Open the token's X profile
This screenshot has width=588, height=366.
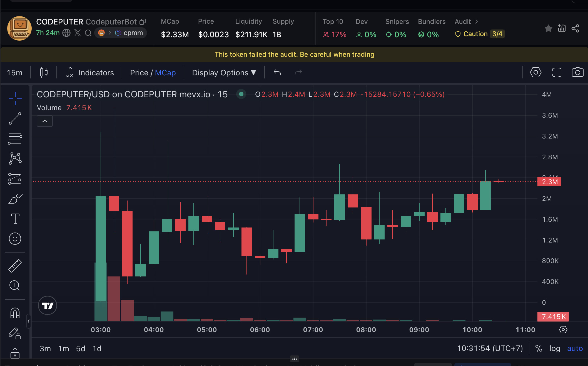[x=78, y=33]
